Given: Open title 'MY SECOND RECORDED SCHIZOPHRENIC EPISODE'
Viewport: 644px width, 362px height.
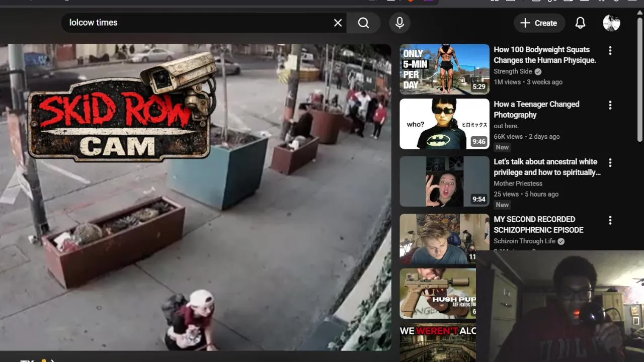Looking at the screenshot, I should [x=538, y=224].
